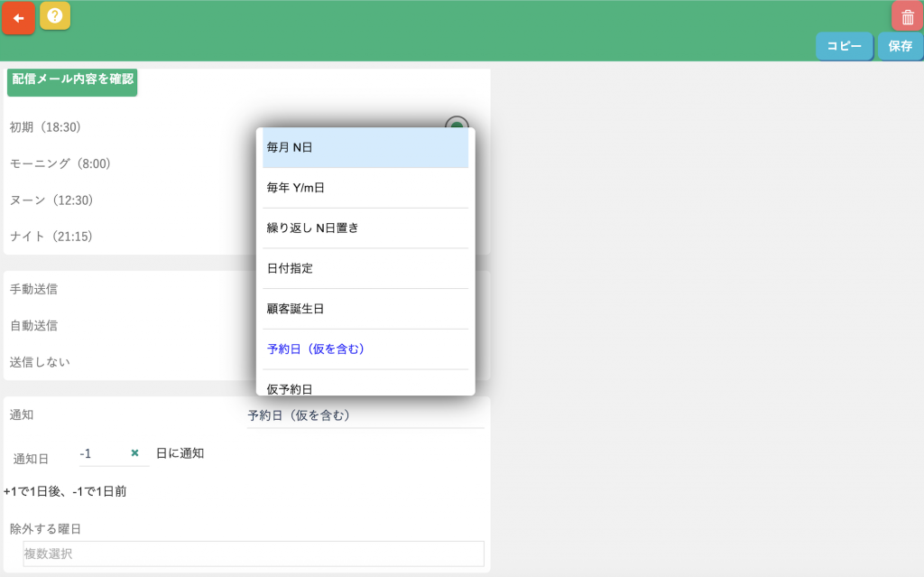Choose the 手動送信 sending option
The height and width of the screenshot is (577, 924).
point(34,289)
